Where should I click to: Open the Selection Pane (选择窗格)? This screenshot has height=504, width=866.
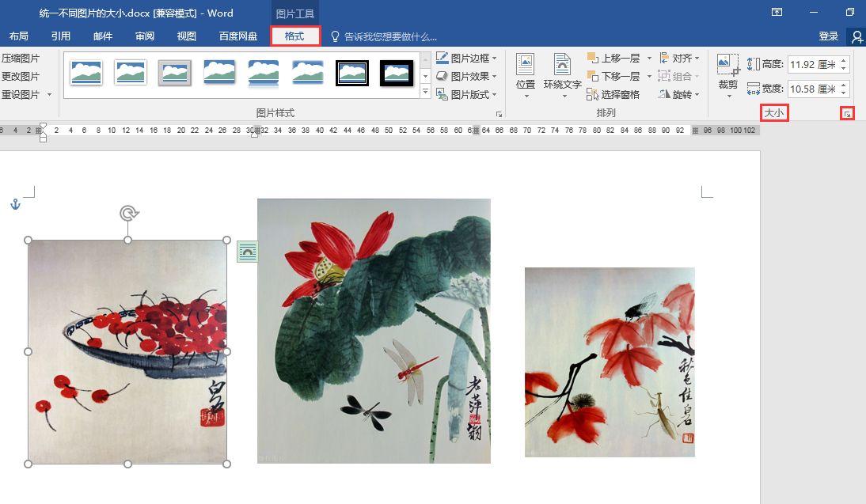(613, 95)
